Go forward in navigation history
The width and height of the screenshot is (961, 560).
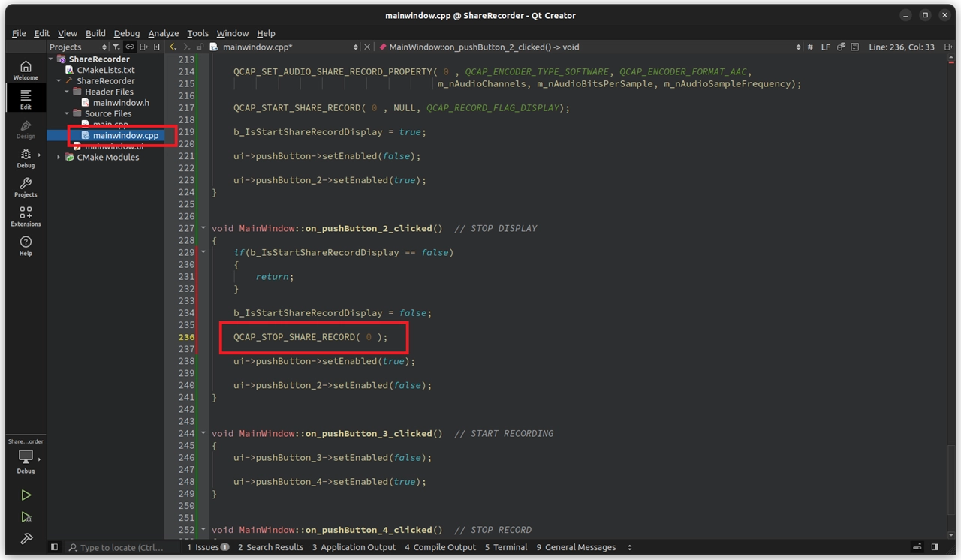pos(187,47)
